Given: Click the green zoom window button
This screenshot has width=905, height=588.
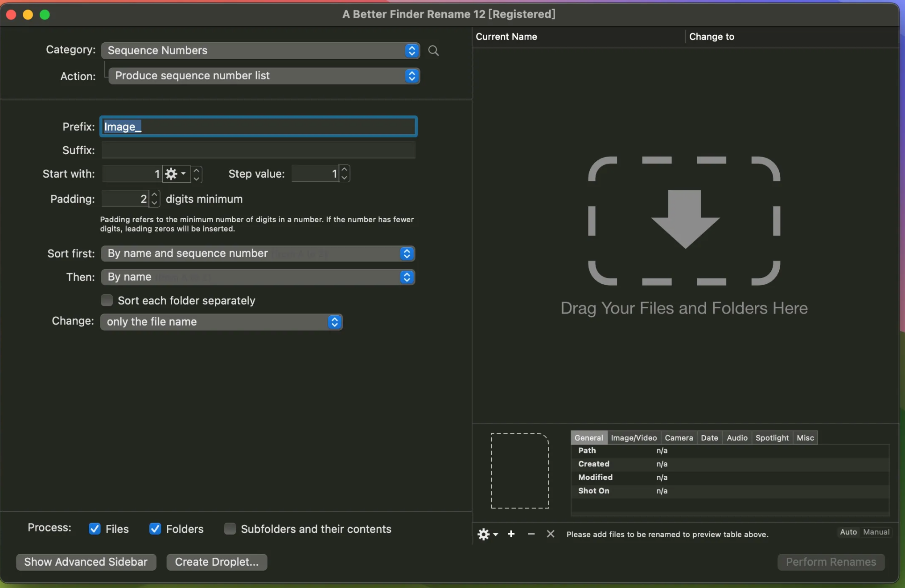Looking at the screenshot, I should 45,15.
